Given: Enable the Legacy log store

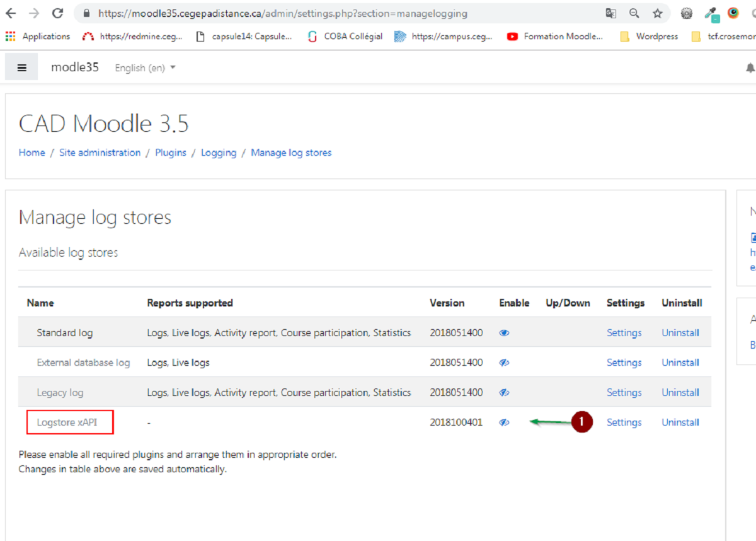Looking at the screenshot, I should (504, 392).
